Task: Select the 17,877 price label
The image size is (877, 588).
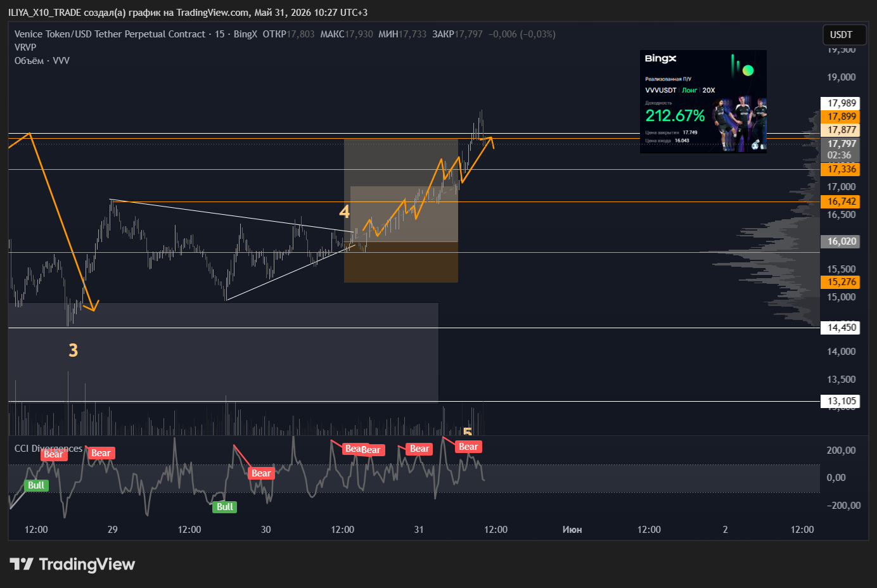Action: 841,129
